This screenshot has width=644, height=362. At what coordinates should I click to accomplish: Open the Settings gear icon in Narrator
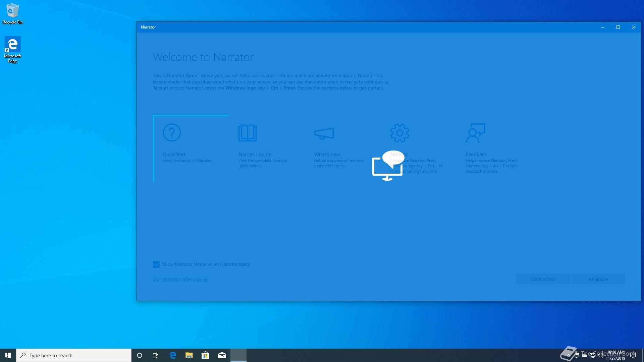tap(399, 133)
